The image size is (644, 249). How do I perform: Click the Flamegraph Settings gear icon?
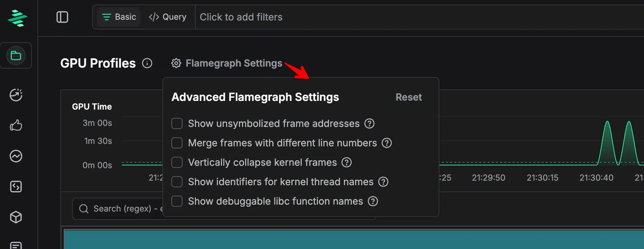[176, 63]
